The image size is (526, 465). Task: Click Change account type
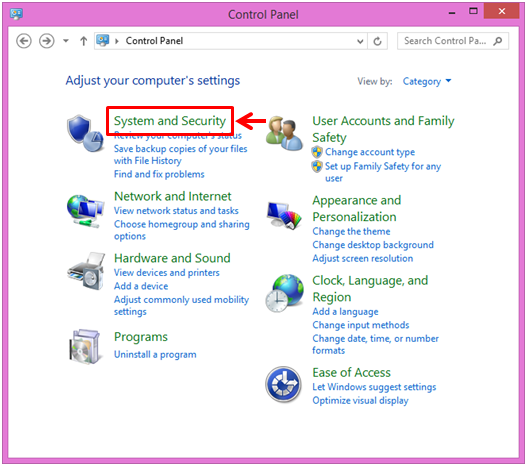pyautogui.click(x=370, y=152)
